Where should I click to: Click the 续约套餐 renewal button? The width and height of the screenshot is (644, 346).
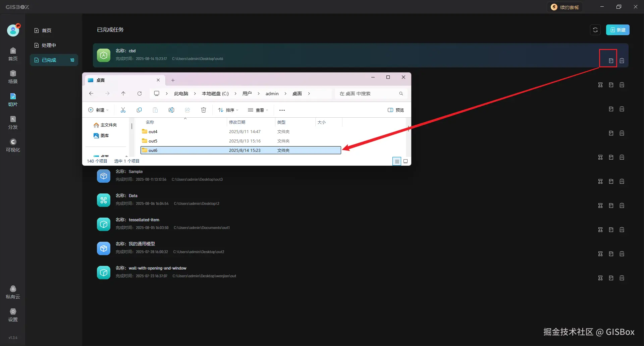point(565,7)
